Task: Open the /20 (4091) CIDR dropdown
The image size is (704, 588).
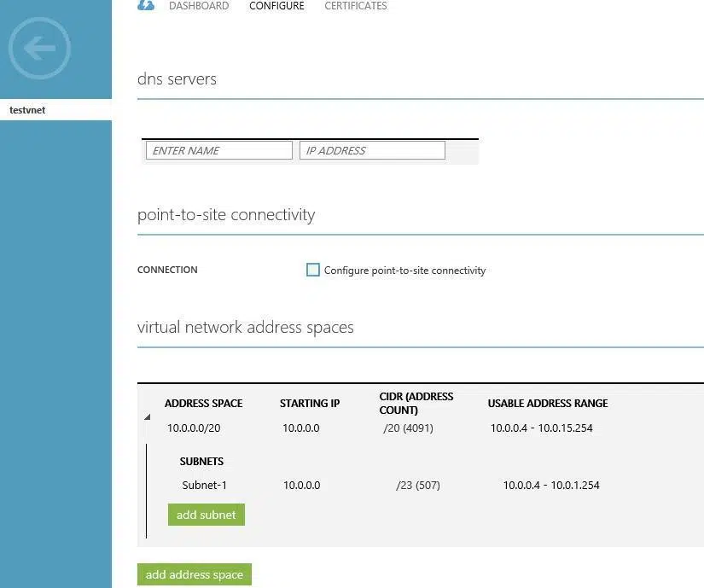Action: coord(408,428)
